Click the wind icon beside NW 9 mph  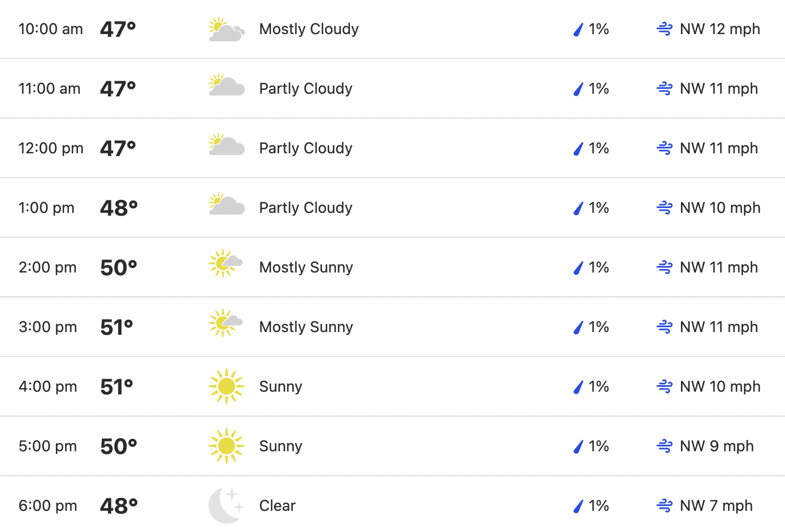coord(665,446)
